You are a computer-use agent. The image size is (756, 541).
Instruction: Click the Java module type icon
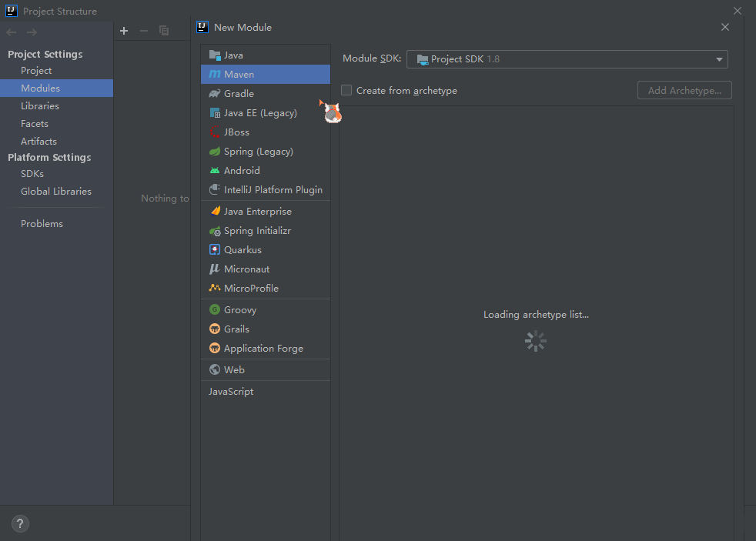(x=215, y=55)
